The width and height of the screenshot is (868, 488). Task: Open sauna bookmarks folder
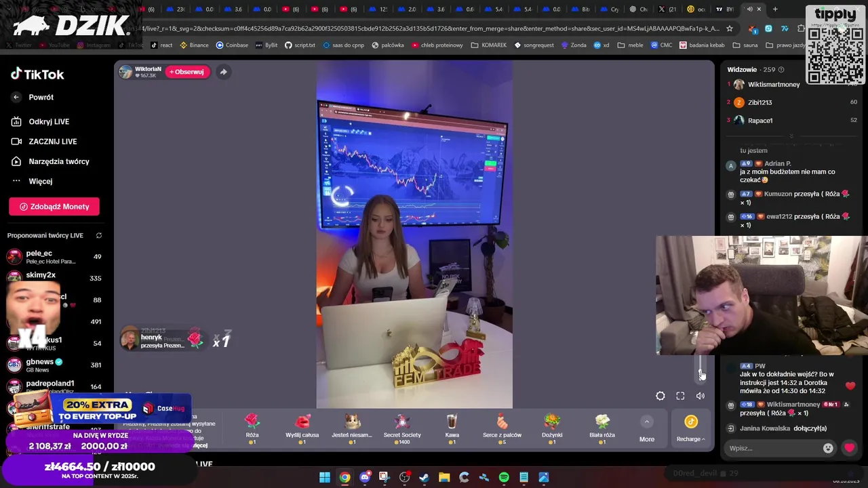745,45
